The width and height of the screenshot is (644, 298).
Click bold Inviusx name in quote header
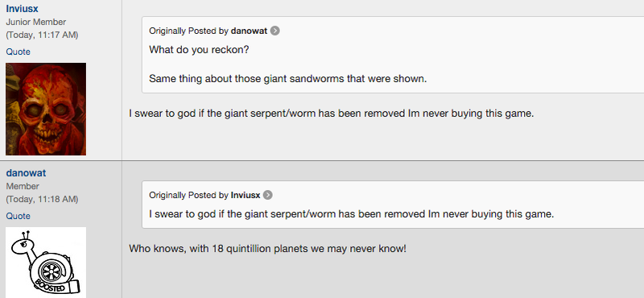point(246,195)
